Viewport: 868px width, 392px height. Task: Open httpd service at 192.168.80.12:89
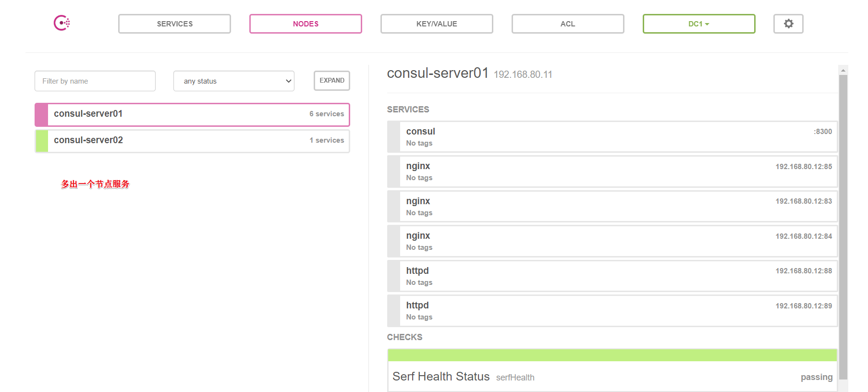[x=612, y=311]
